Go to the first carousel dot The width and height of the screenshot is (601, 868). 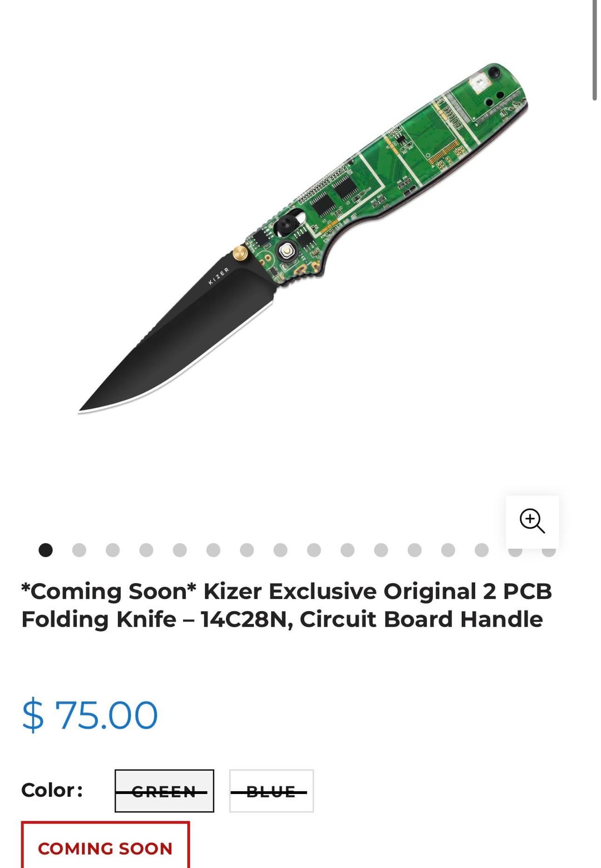click(46, 550)
